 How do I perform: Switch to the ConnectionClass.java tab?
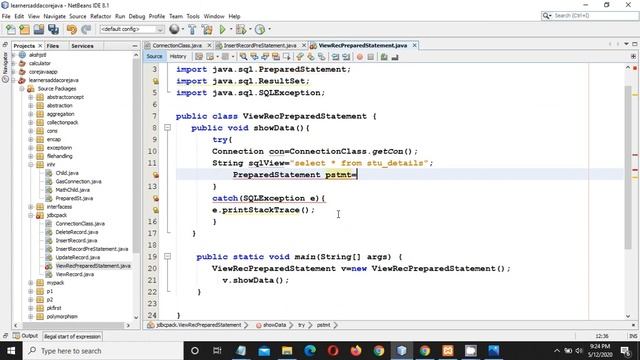tap(177, 45)
